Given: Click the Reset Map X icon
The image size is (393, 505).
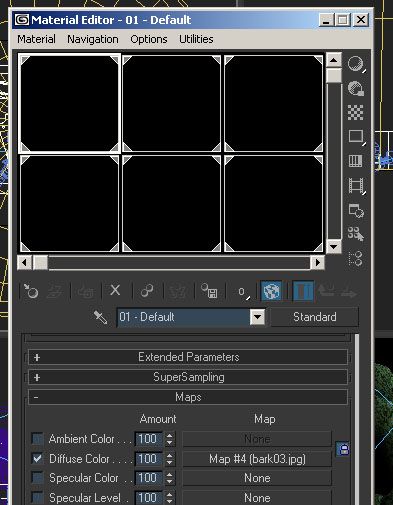Looking at the screenshot, I should point(115,290).
